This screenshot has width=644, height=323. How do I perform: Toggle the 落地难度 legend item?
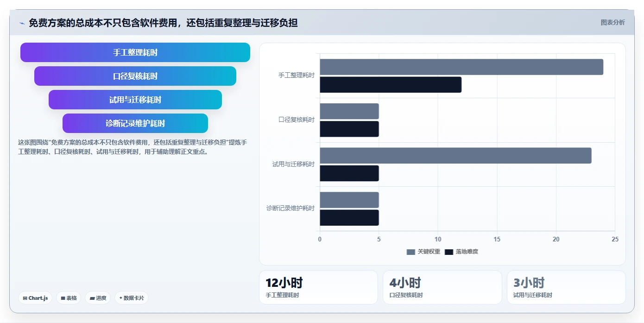(461, 252)
